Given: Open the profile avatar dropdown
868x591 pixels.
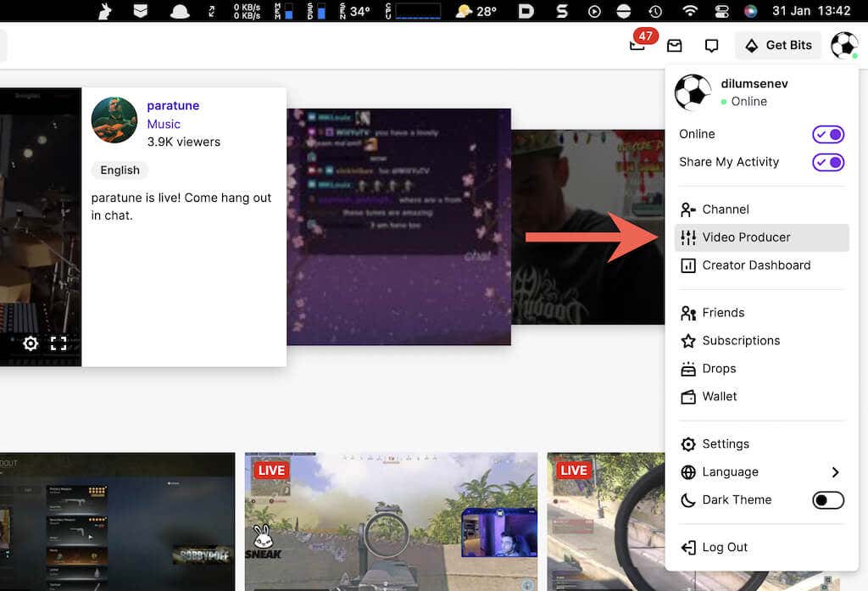Looking at the screenshot, I should [x=843, y=45].
